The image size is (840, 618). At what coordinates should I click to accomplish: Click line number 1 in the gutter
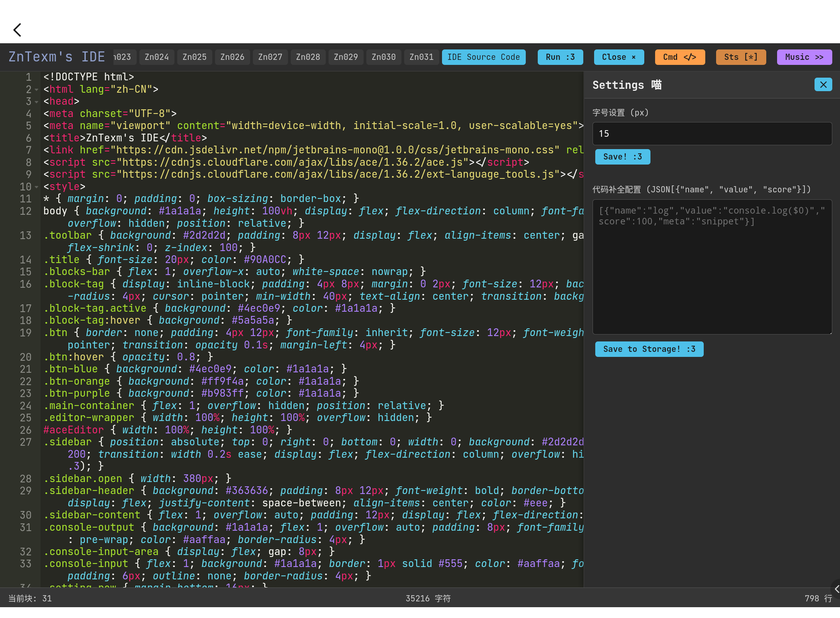(x=29, y=77)
